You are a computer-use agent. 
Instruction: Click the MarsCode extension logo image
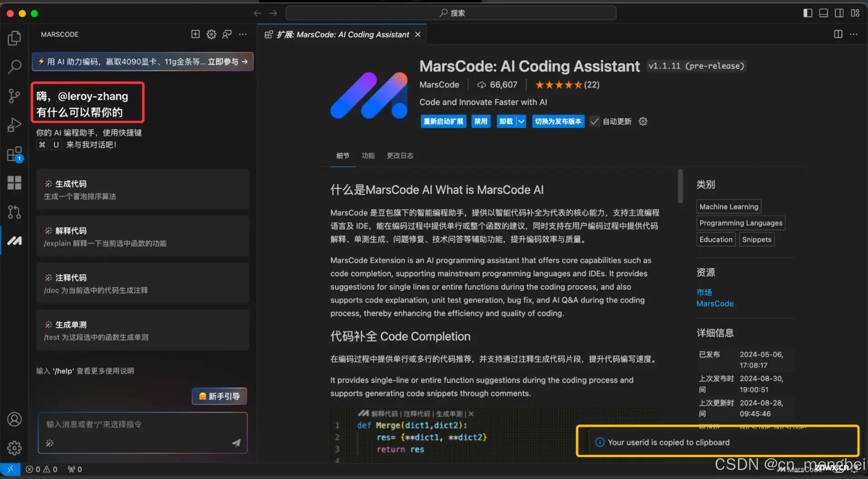coord(369,95)
